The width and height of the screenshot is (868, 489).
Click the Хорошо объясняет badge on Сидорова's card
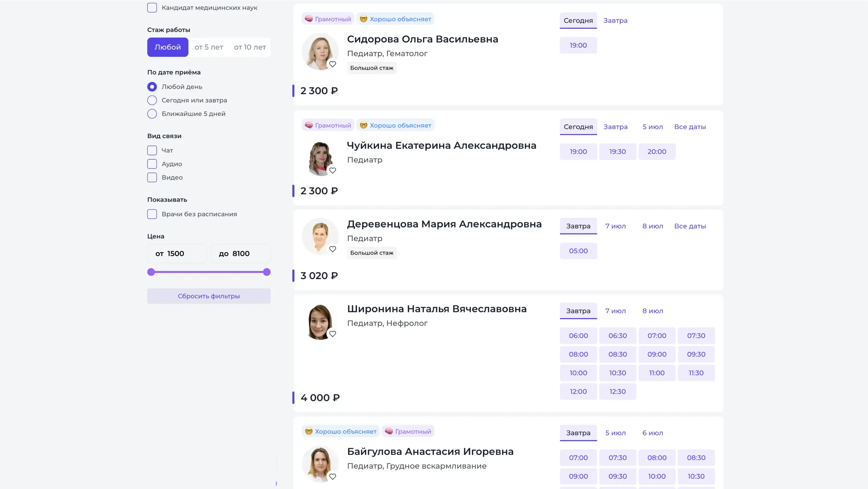[x=395, y=19]
